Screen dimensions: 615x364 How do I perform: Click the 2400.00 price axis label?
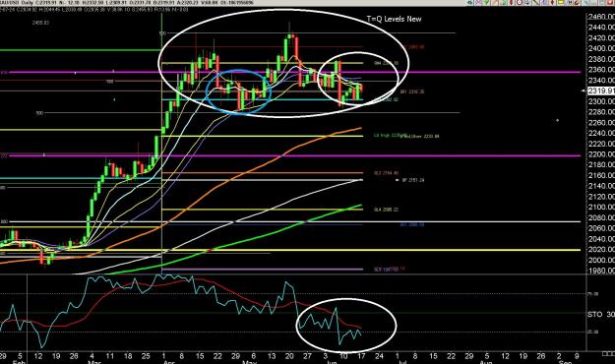(x=601, y=48)
